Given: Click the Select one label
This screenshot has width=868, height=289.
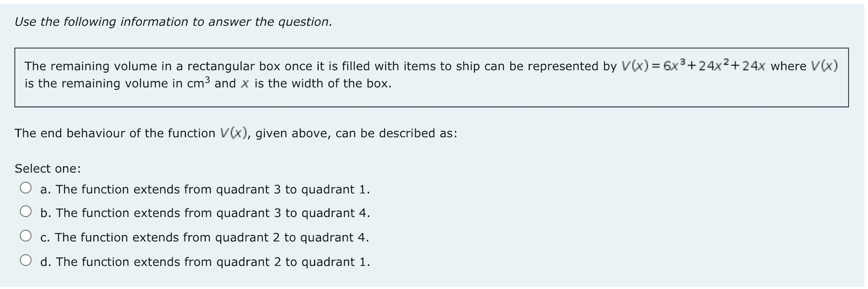Looking at the screenshot, I should (x=47, y=168).
